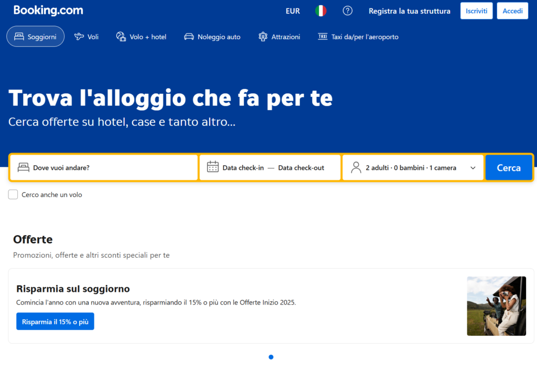Choose the Data check-in date
Viewport: 537px width, 392px height.
point(243,168)
